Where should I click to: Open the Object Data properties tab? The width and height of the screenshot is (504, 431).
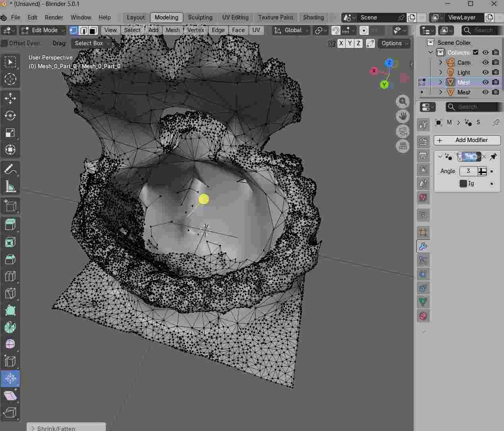click(423, 302)
